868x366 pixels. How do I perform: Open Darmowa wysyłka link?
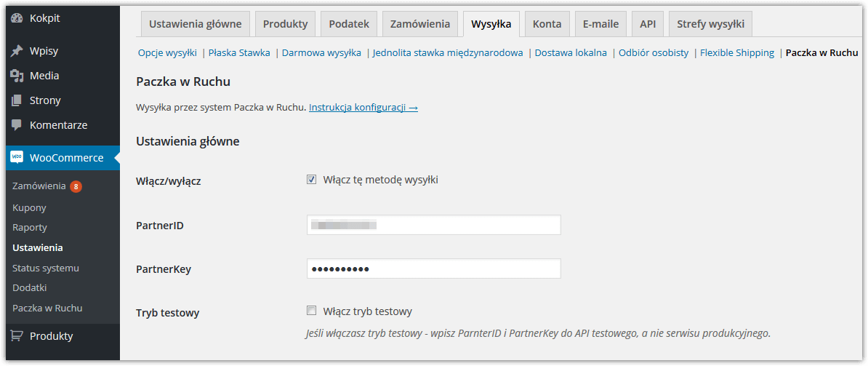coord(321,53)
